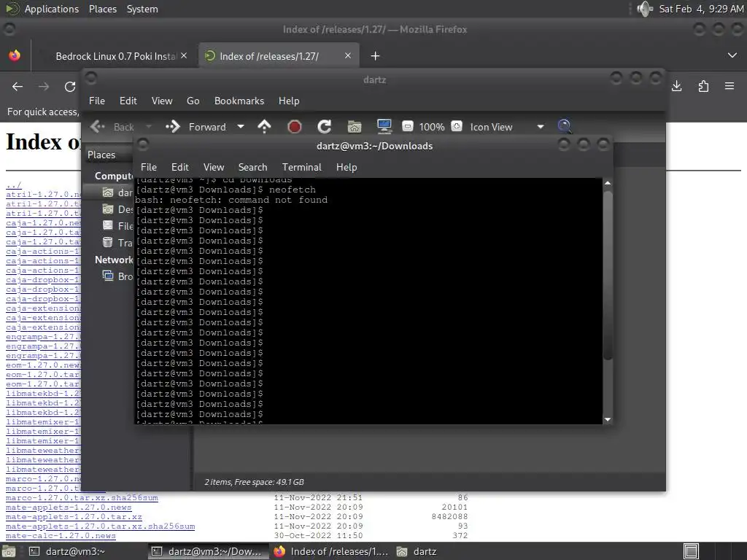
Task: Open the Home folder toolbar icon
Action: click(x=354, y=127)
